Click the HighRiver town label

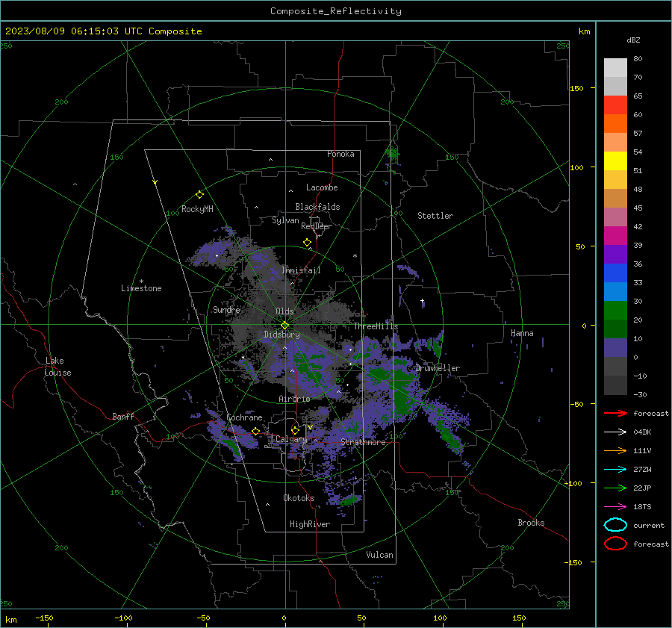click(x=310, y=524)
